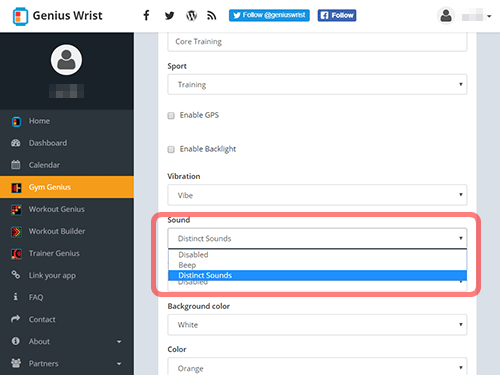
Task: Click the Home sidebar icon
Action: tap(16, 121)
